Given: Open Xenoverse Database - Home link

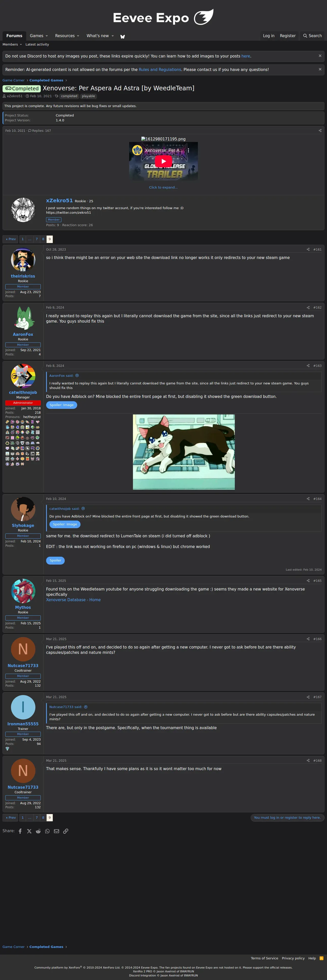Looking at the screenshot, I should click(x=73, y=600).
